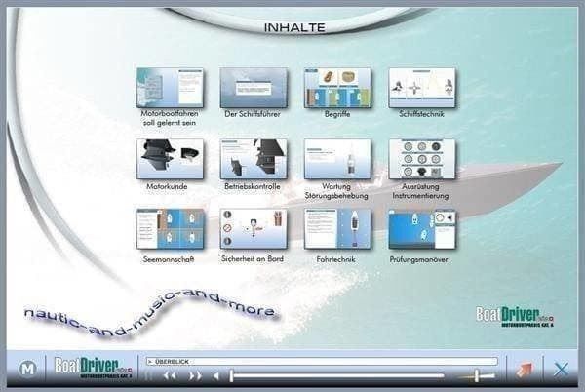
Task: Click the 'Begriffe' label text
Action: [337, 114]
